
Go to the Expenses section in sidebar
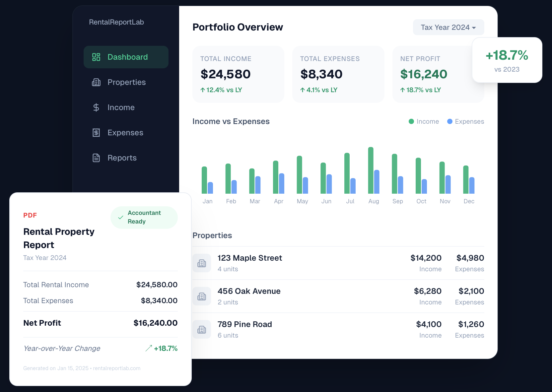125,133
